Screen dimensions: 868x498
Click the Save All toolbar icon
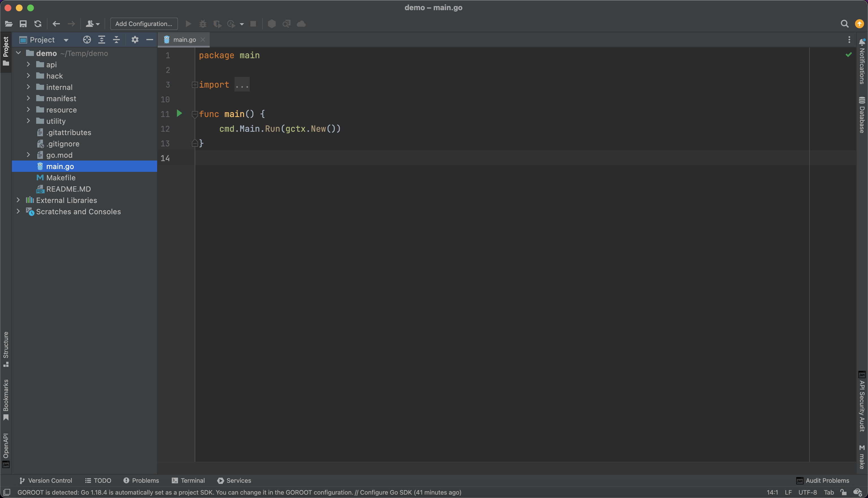tap(23, 24)
